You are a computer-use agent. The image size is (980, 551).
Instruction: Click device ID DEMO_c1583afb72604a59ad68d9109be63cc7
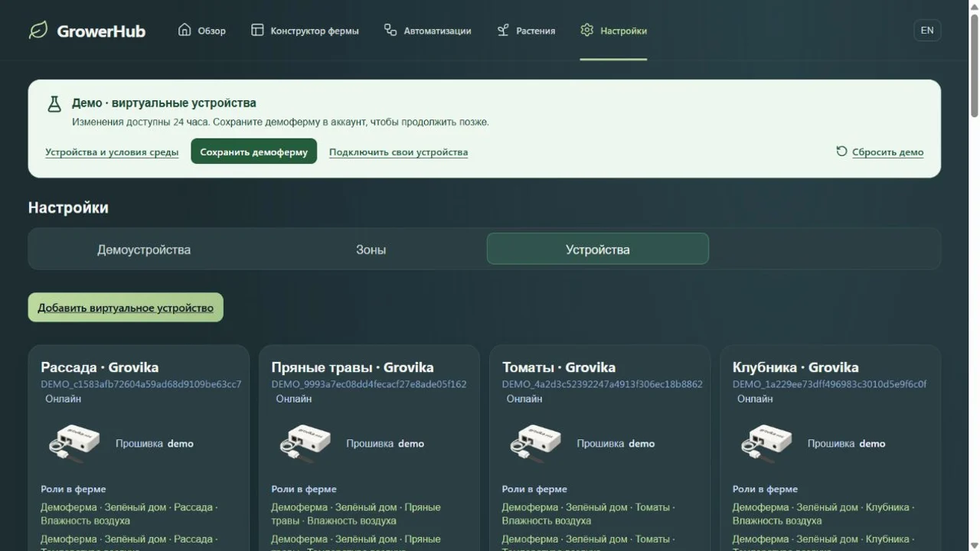(141, 384)
